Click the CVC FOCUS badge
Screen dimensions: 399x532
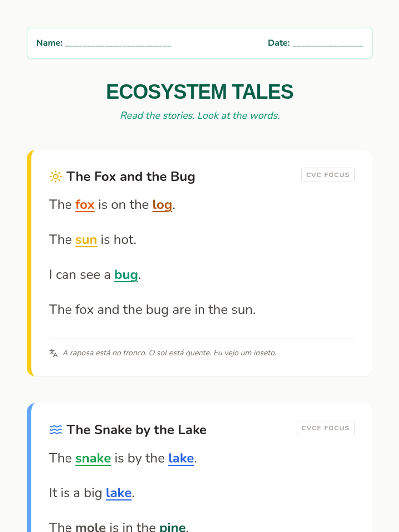(328, 175)
